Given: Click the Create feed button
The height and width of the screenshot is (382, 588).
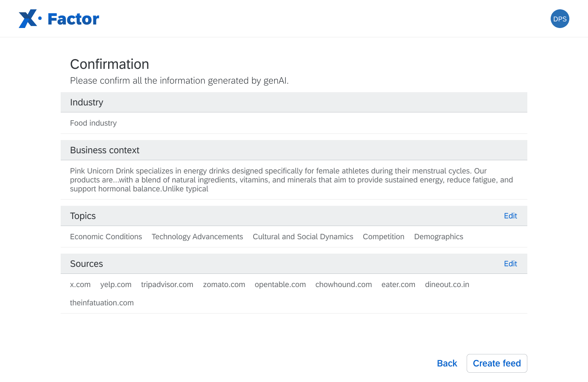Looking at the screenshot, I should tap(497, 363).
